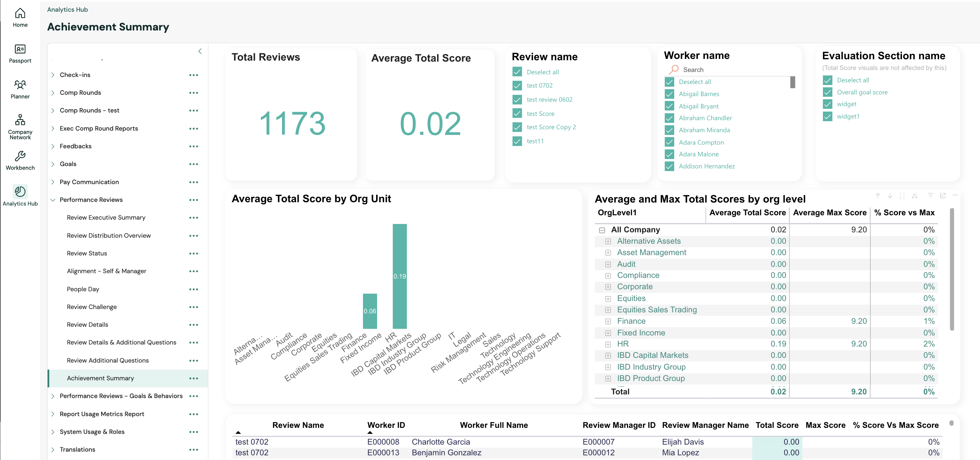The image size is (980, 460).
Task: Click the drill up arrow icon
Action: coord(878,196)
